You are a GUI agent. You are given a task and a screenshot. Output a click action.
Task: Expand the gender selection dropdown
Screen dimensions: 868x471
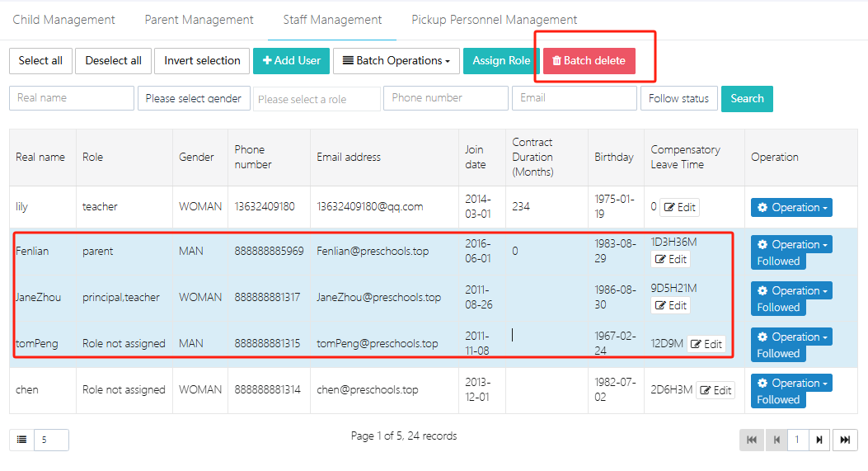193,98
